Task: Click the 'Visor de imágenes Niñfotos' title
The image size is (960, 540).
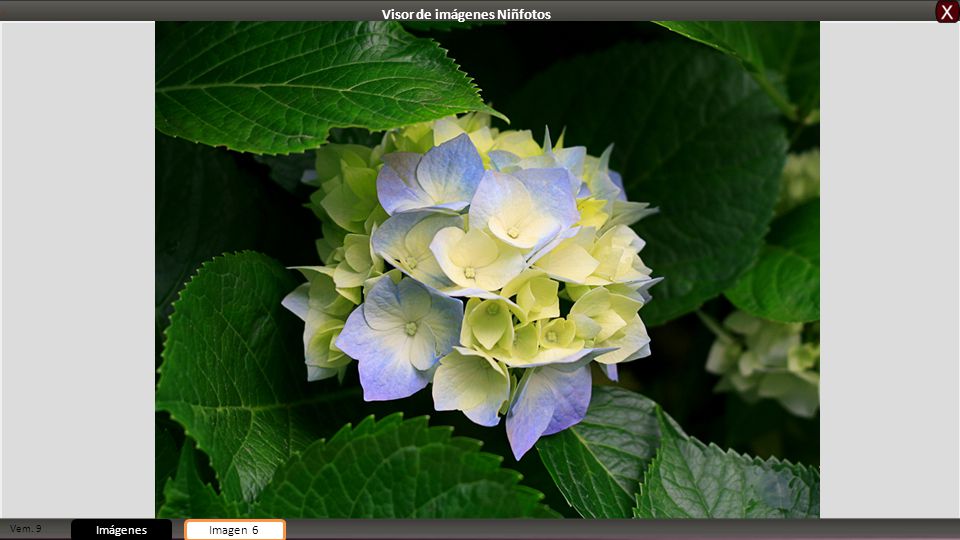Action: (x=466, y=14)
